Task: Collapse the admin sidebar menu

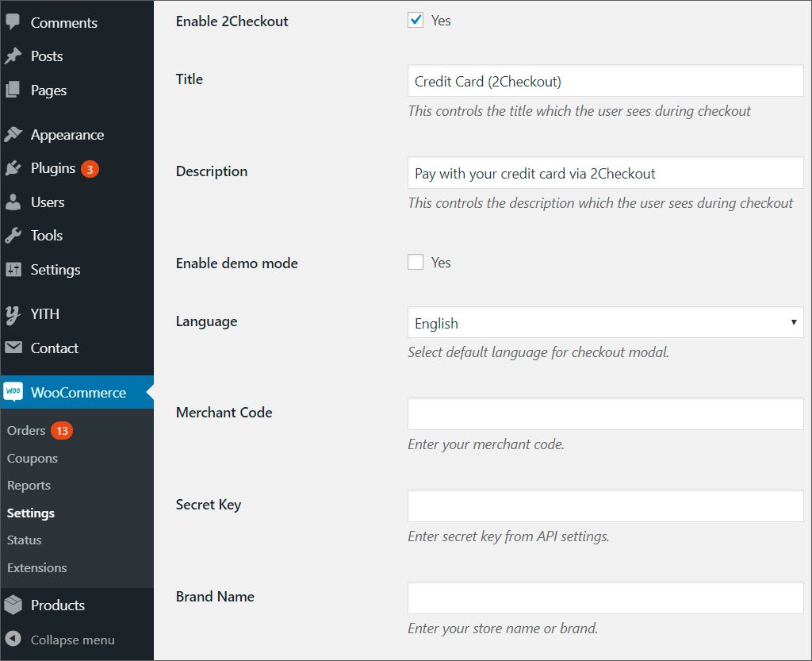Action: coord(72,640)
